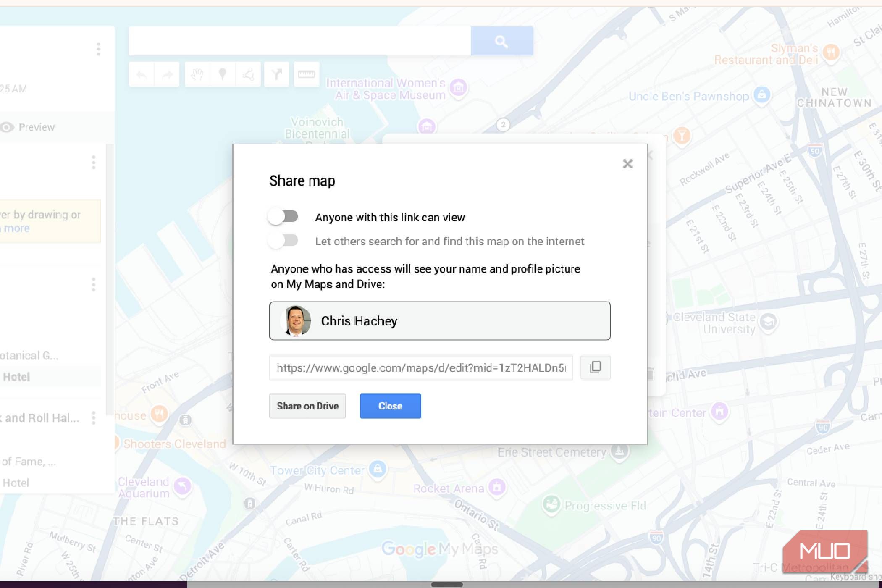Click the Redo arrow in the map toolbar
This screenshot has height=588, width=882.
[x=167, y=74]
